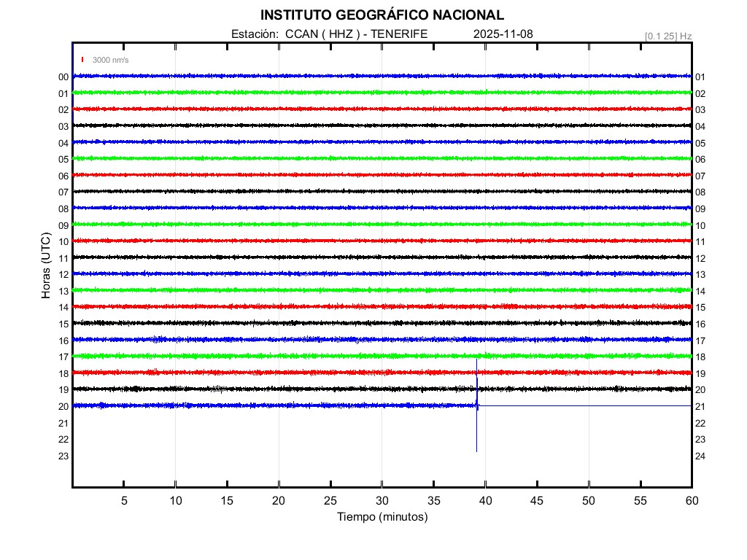Click the red 3000 nm/s scale bar marker
The height and width of the screenshot is (560, 747).
(x=83, y=60)
